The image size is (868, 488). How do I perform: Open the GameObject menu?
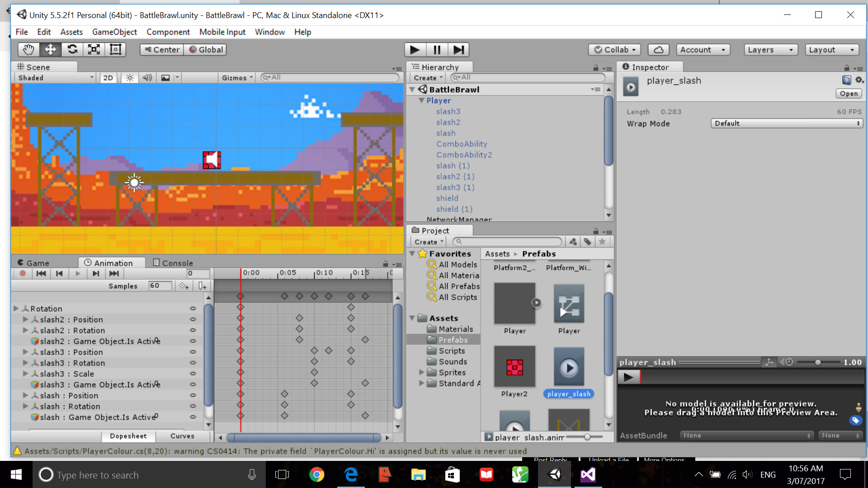pos(114,32)
